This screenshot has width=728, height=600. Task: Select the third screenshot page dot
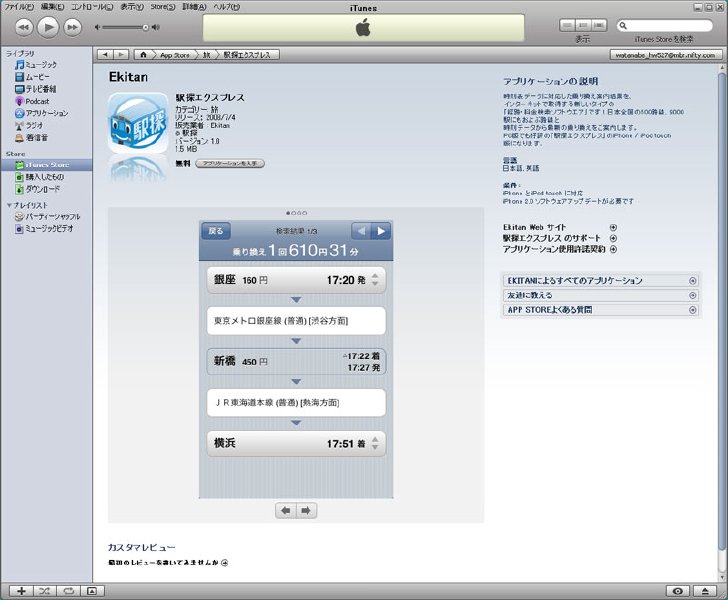[x=299, y=213]
